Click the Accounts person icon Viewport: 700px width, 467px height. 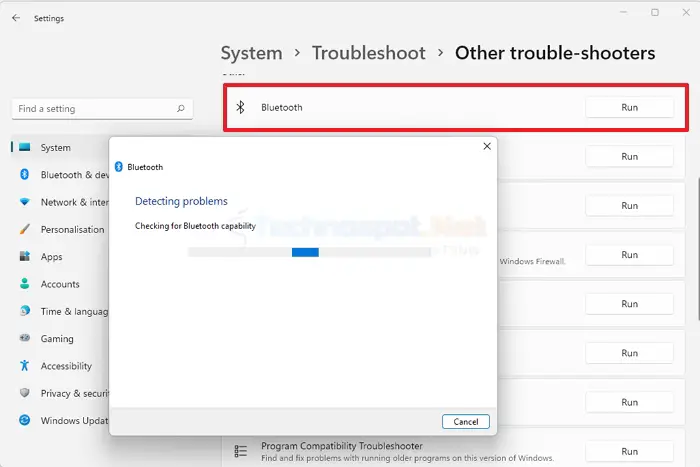(x=25, y=284)
